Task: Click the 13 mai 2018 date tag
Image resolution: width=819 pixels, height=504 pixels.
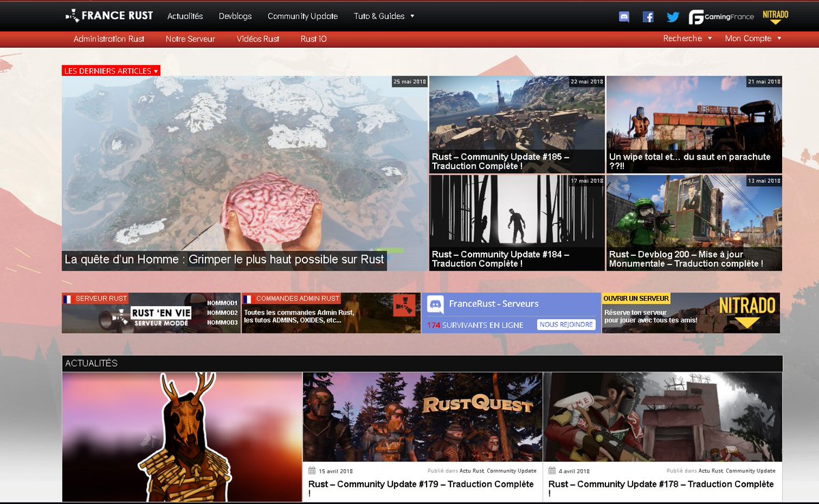Action: coord(764,181)
